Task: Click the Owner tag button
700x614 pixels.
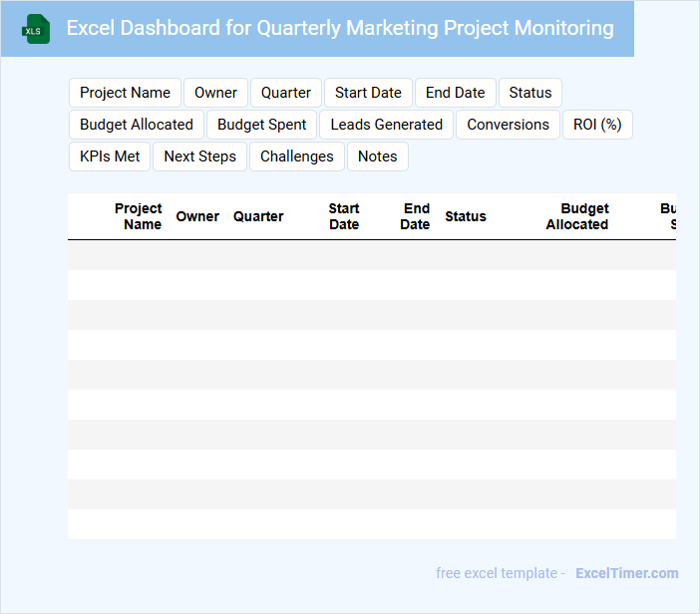Action: 215,93
